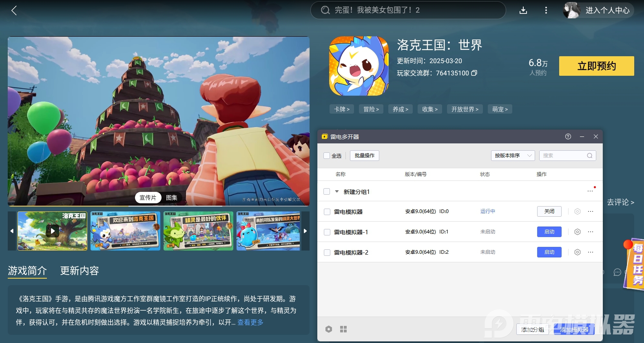Select the 雷电模拟器-1 checkbox
The height and width of the screenshot is (343, 644).
point(327,232)
